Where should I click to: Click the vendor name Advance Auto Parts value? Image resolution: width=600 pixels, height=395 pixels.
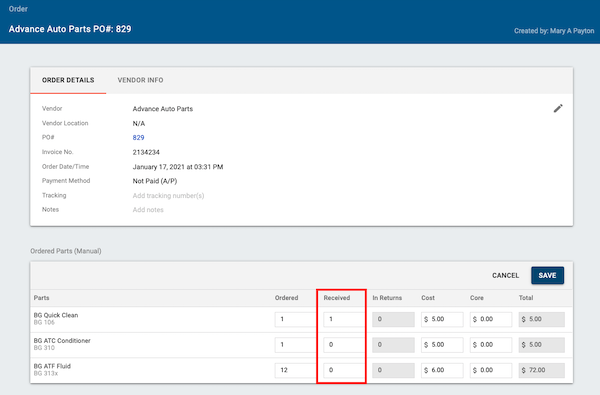163,109
